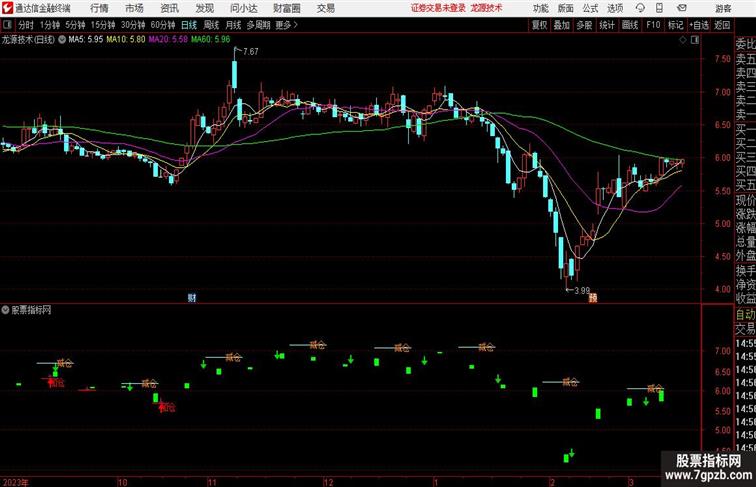This screenshot has height=487, width=756.
Task: Open the 公式 menu
Action: pyautogui.click(x=590, y=8)
